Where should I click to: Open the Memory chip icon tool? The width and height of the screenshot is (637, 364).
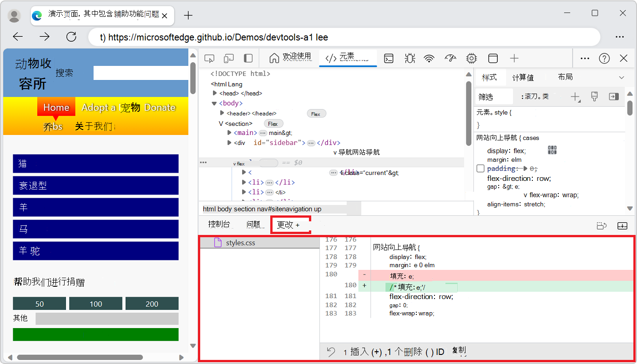tap(471, 58)
